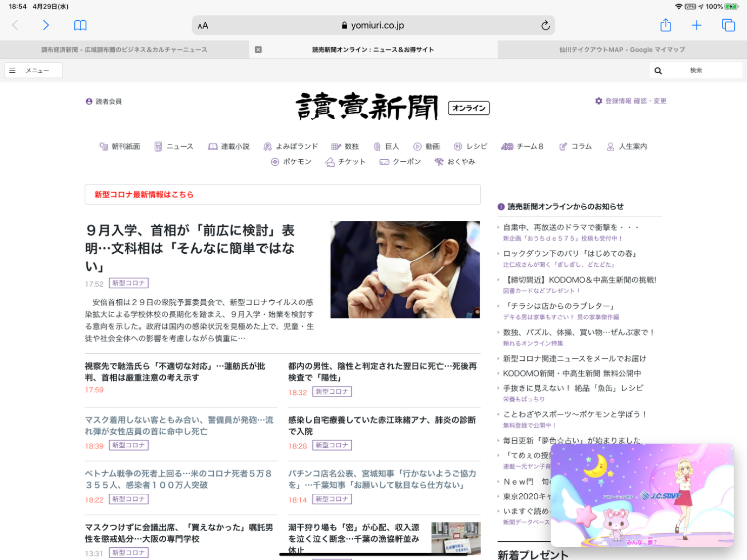Read 潮干狩り場も「密」 article
The height and width of the screenshot is (560, 747).
[x=354, y=538]
